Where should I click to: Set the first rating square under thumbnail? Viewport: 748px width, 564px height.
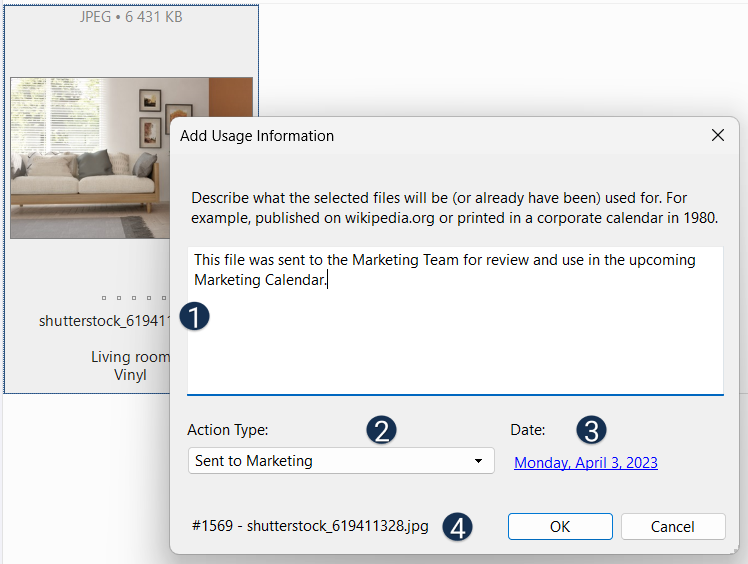click(x=105, y=298)
